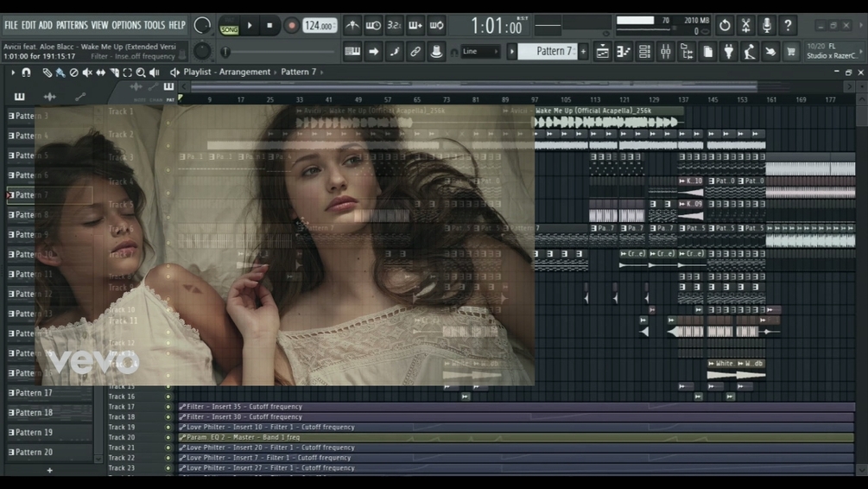Open the project picker pages icon
Viewport: 868px width, 489px height.
707,52
